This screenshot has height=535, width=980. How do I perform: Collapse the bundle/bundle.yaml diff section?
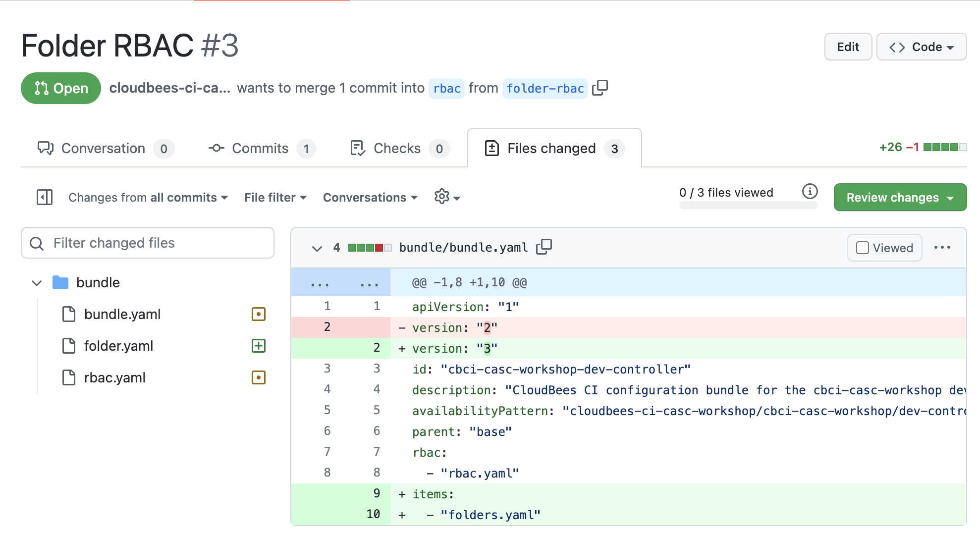pyautogui.click(x=317, y=248)
